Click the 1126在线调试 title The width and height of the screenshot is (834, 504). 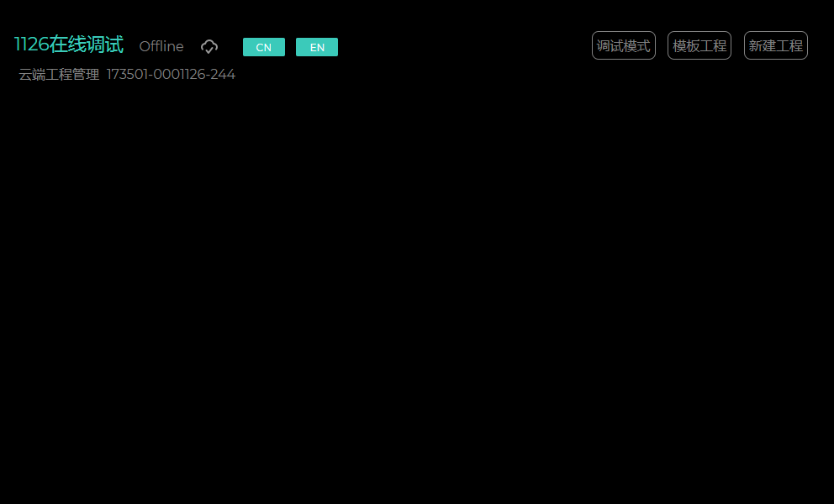(x=69, y=45)
